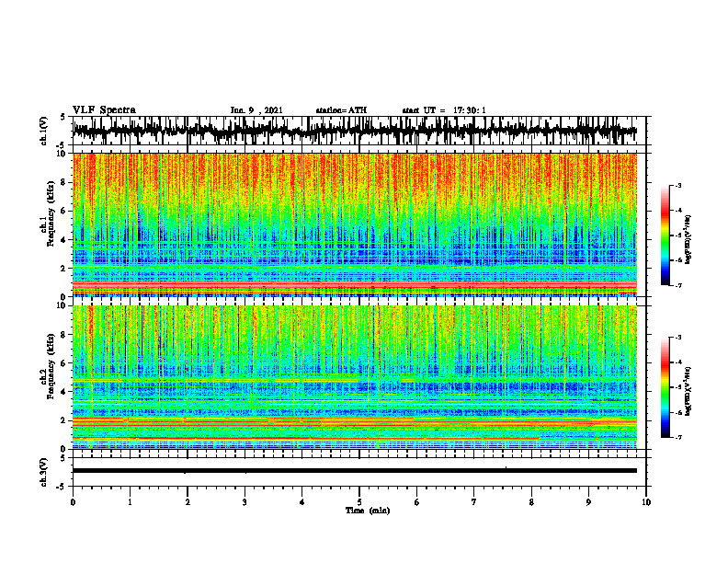728x563 pixels.
Task: Click the ch.3 black waveform band
Action: click(355, 471)
